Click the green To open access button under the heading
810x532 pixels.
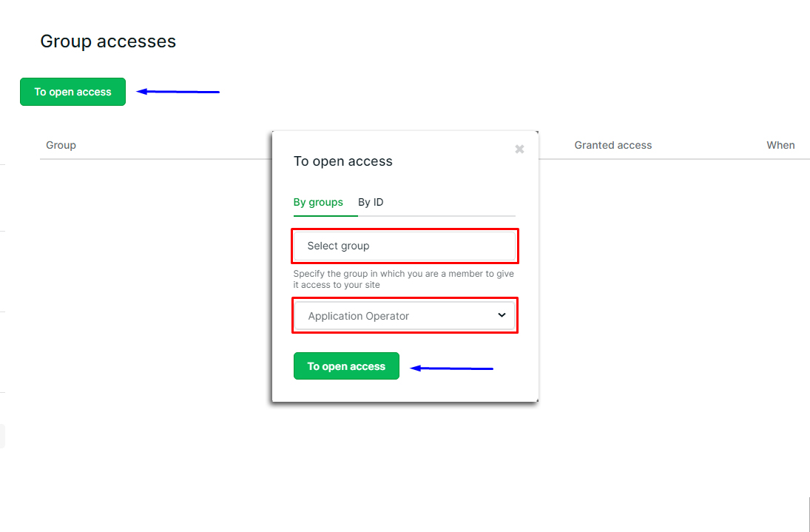pos(72,92)
